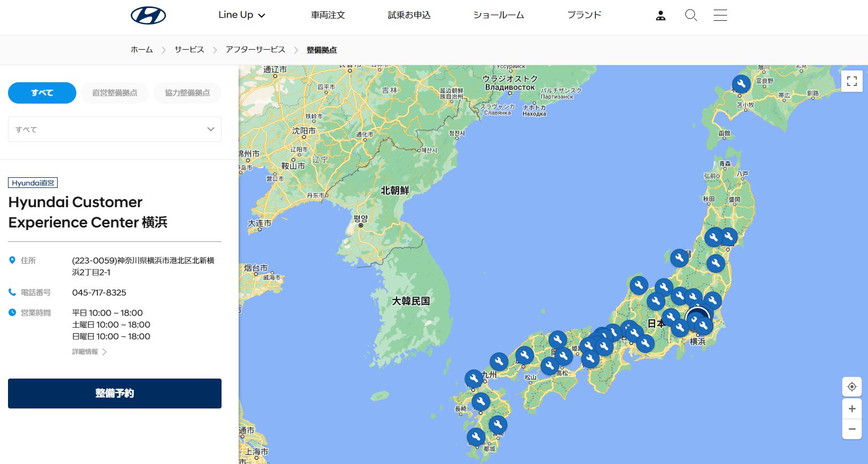Go to アフターサービス breadcrumb link

[x=255, y=50]
